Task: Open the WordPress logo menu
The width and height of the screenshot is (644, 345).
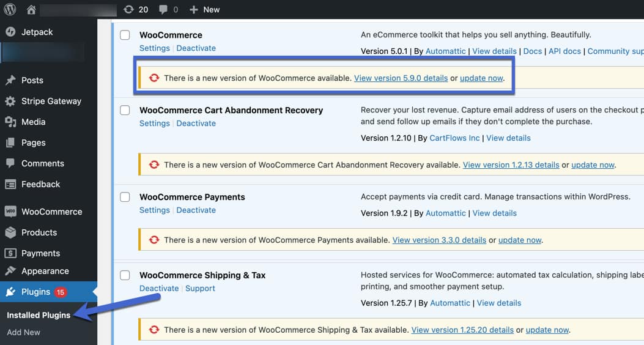Action: [10, 9]
